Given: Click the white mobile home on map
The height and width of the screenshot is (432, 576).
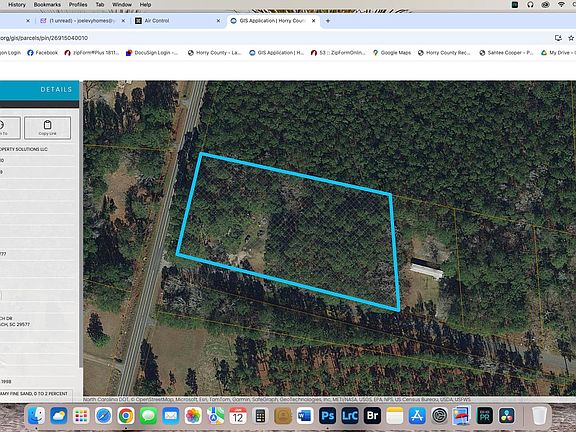Looking at the screenshot, I should tap(426, 271).
